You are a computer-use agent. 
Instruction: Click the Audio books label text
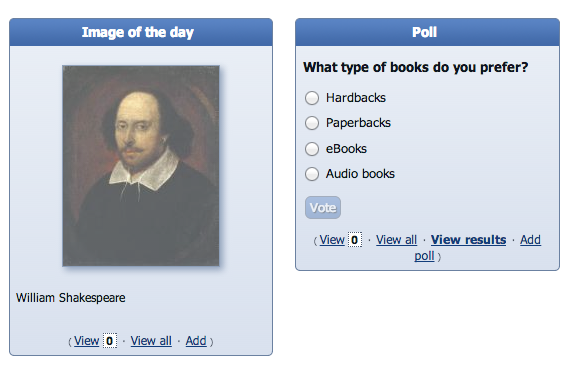(360, 174)
